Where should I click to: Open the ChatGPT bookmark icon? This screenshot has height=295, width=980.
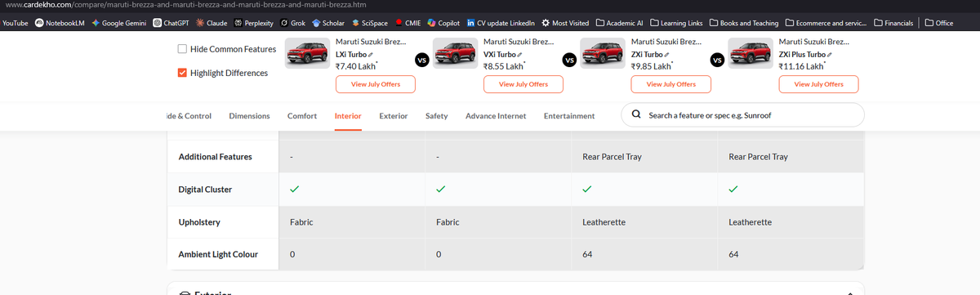157,23
